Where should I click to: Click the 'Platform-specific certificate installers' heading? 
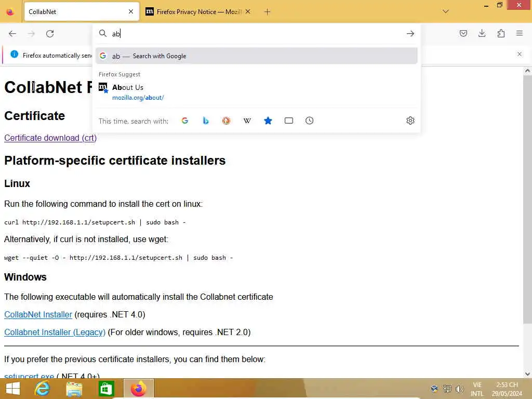pos(115,161)
